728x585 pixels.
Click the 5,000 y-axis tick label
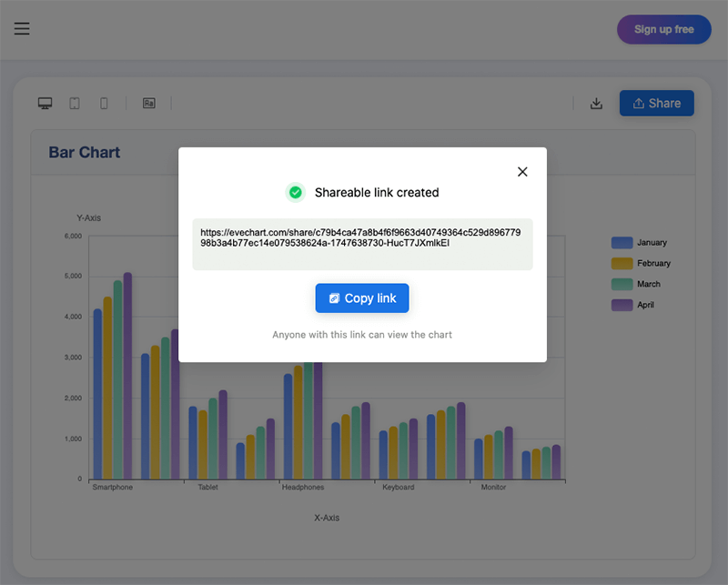73,277
